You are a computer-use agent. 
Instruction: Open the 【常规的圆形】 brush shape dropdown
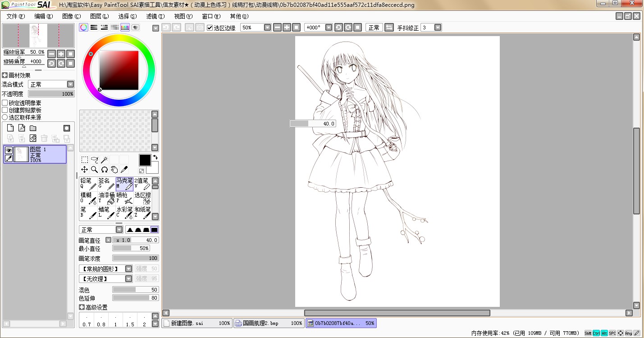click(106, 269)
